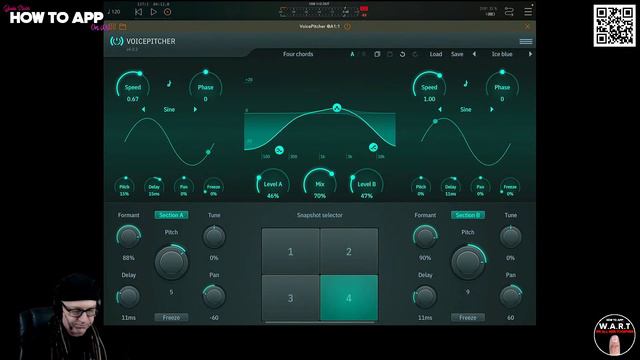The image size is (640, 360).
Task: Click the right LFO Speed knob 1.00
Action: click(x=429, y=87)
